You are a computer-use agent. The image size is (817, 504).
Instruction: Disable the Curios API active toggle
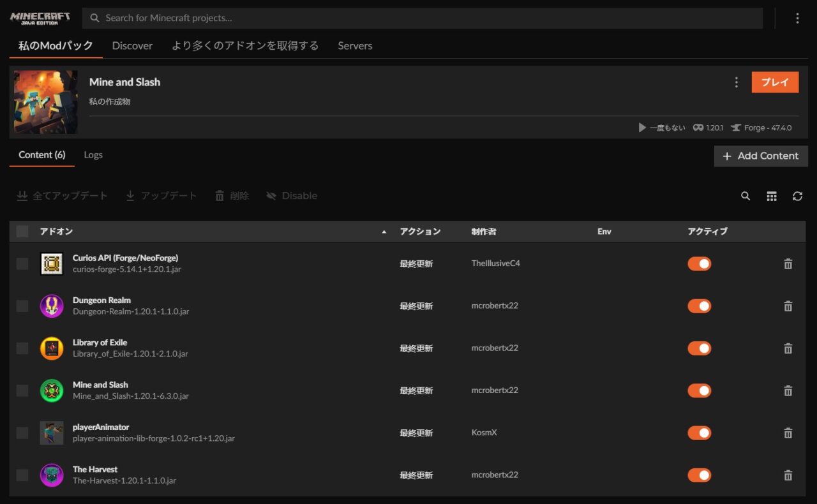point(700,263)
